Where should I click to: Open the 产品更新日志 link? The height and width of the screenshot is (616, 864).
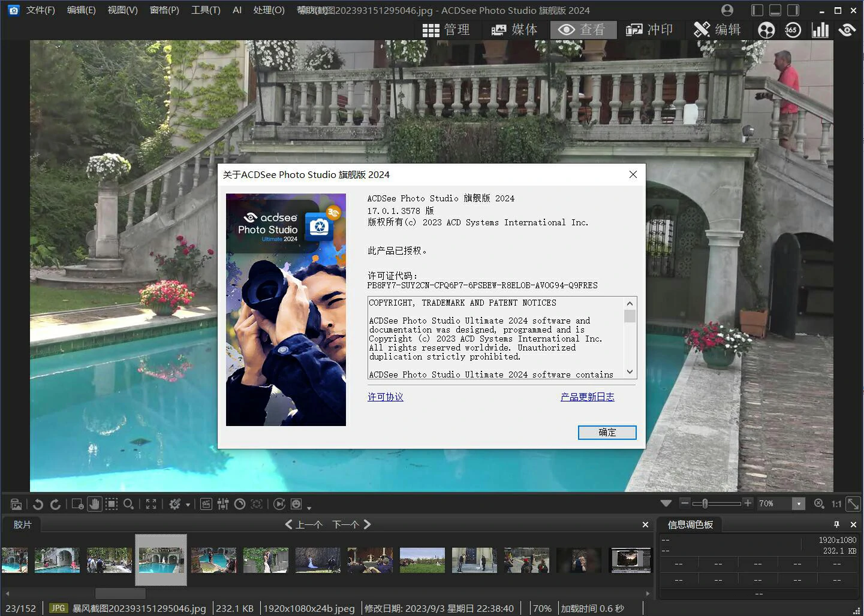[588, 397]
